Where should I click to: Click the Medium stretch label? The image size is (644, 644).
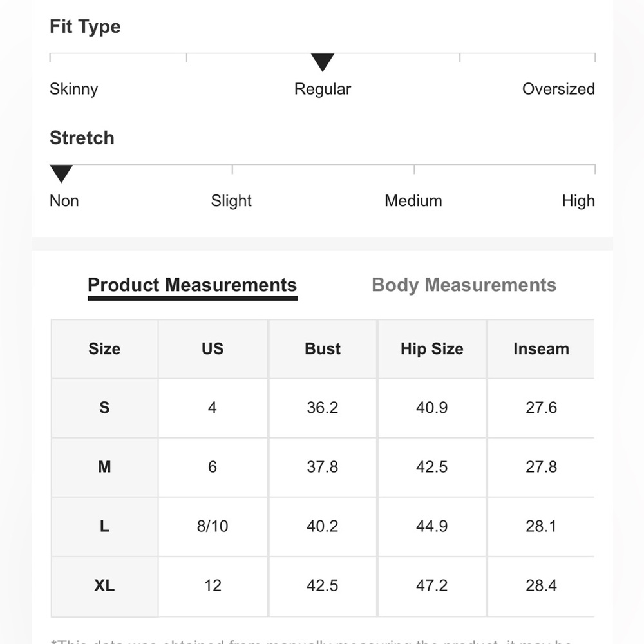(x=413, y=201)
